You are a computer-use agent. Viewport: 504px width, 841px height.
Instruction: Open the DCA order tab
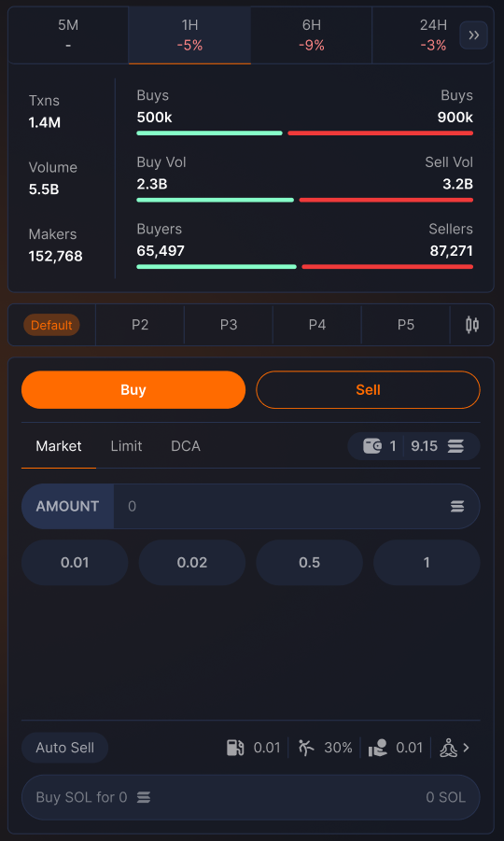186,446
